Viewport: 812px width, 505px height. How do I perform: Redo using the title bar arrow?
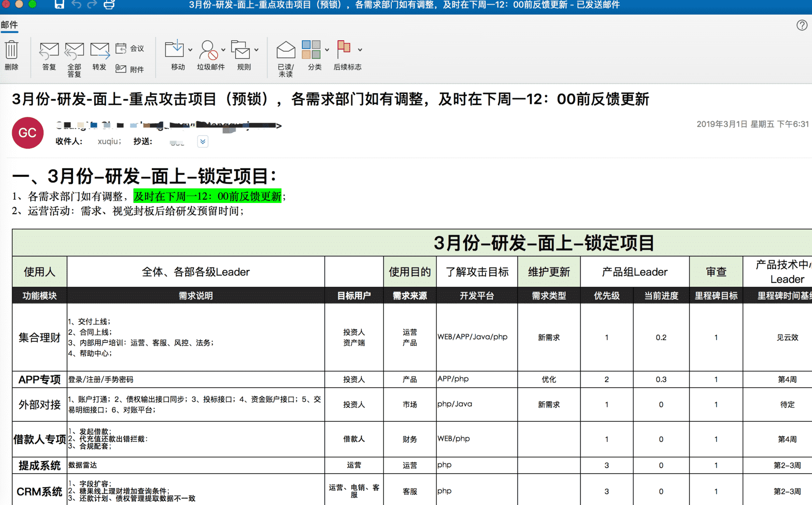tap(92, 5)
